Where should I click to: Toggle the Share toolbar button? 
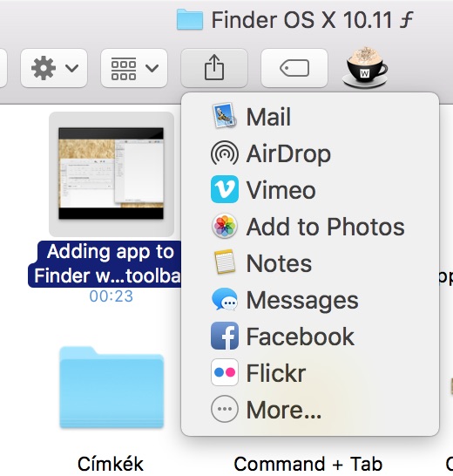click(214, 68)
